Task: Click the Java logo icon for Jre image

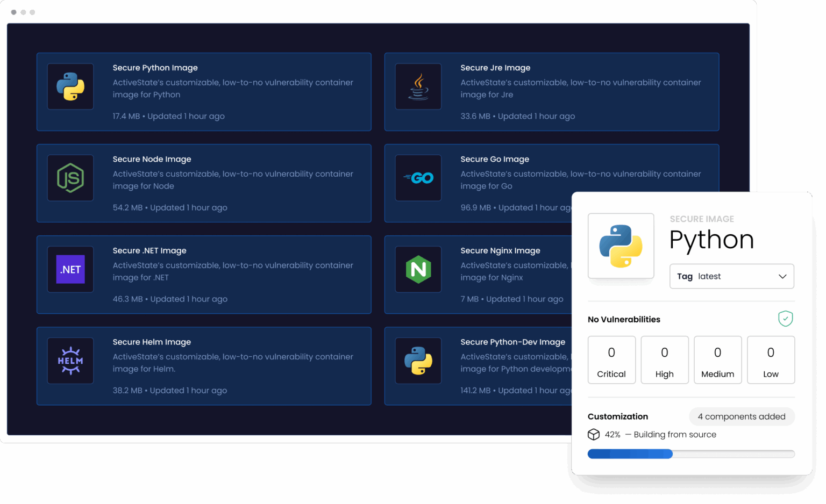Action: (x=418, y=87)
